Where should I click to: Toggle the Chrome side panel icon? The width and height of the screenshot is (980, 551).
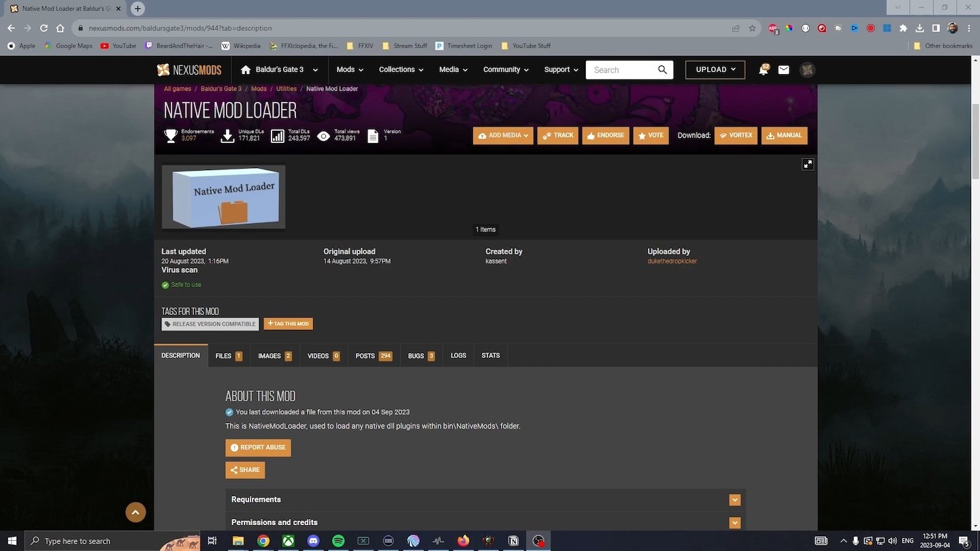pyautogui.click(x=936, y=28)
